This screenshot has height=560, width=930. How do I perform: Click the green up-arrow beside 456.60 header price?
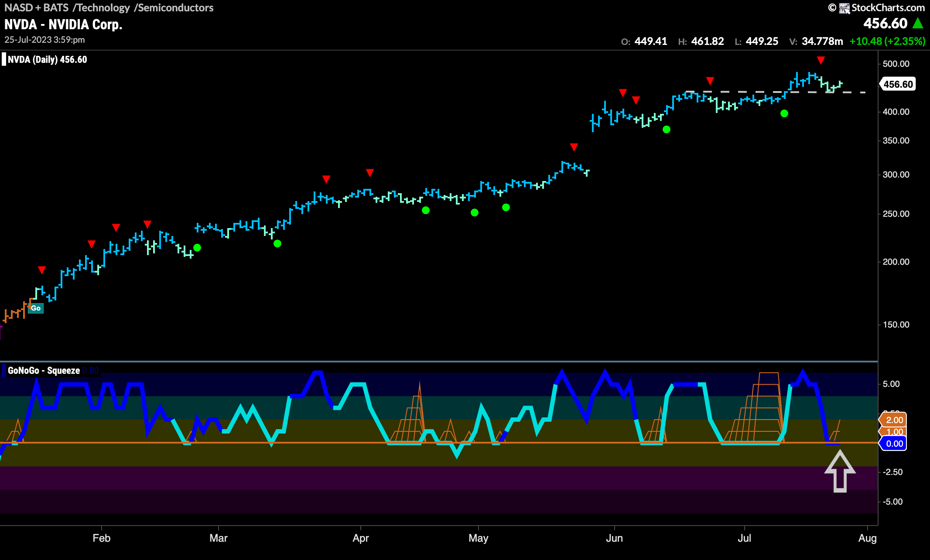[x=918, y=23]
